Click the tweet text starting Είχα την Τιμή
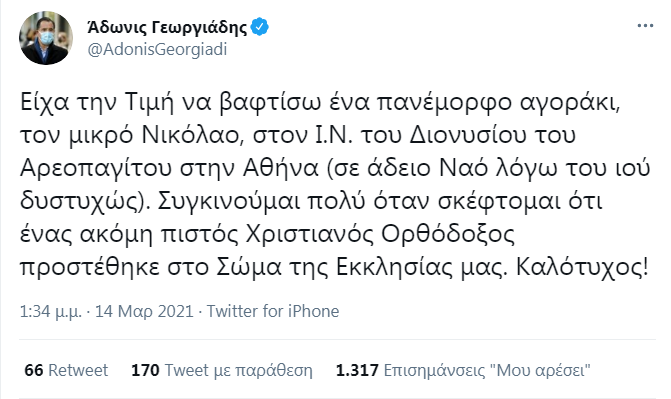 335,185
